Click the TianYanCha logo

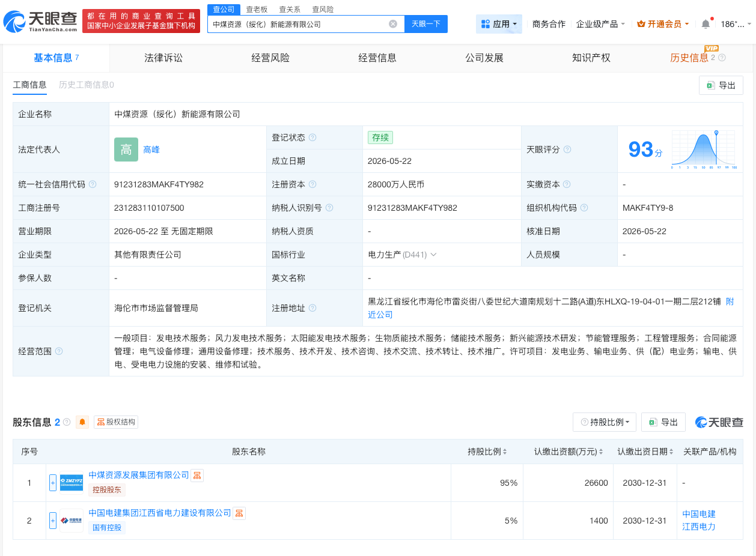coord(40,22)
